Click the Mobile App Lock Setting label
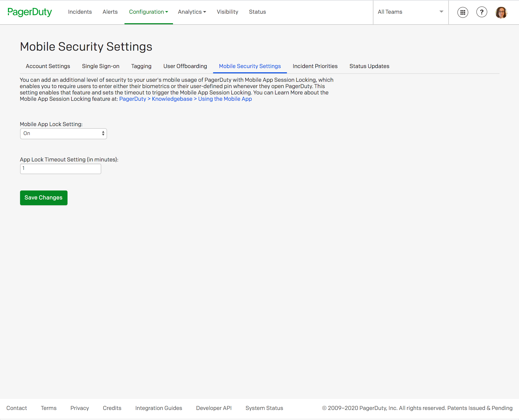 point(51,124)
